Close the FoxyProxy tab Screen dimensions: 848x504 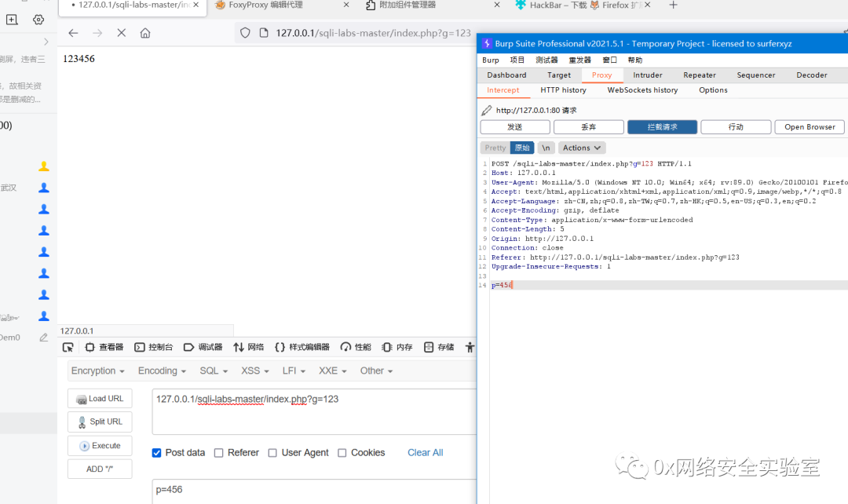346,5
